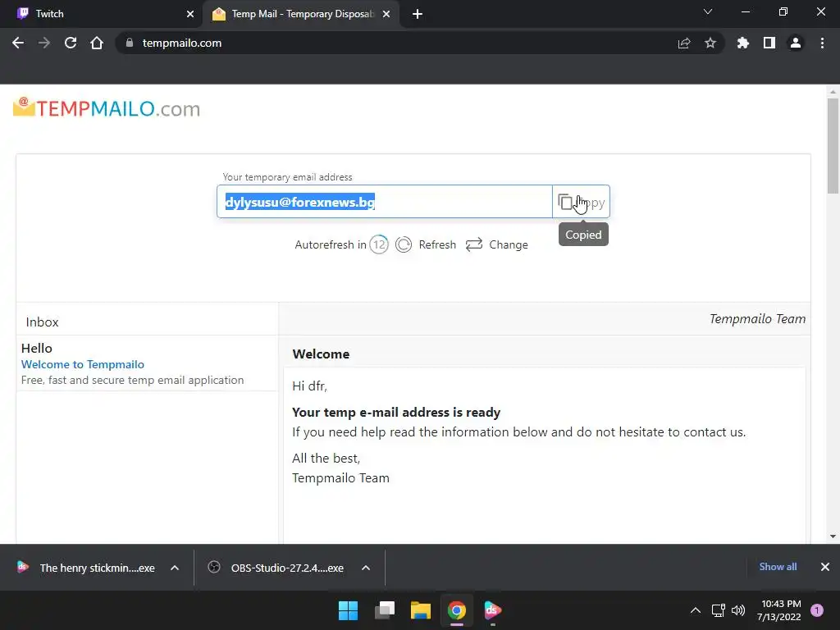Viewport: 840px width, 630px height.
Task: Open the OBS-Studio exe download
Action: 276,568
